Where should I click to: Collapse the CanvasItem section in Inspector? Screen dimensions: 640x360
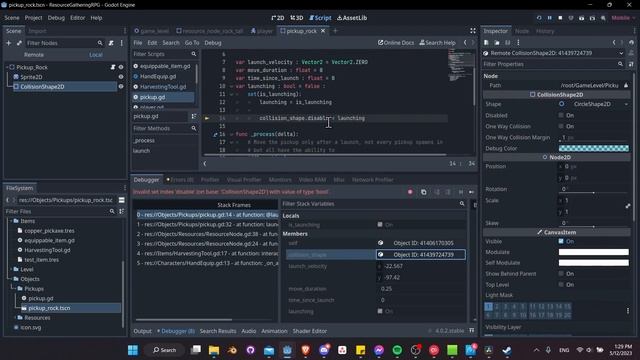point(556,232)
